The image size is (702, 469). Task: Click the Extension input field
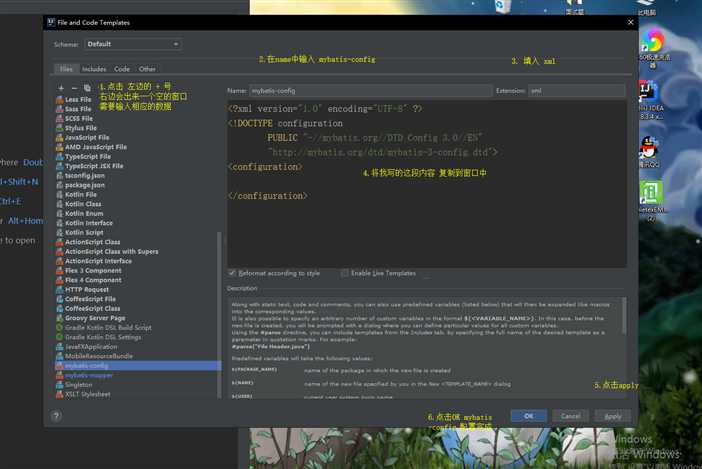click(x=577, y=91)
